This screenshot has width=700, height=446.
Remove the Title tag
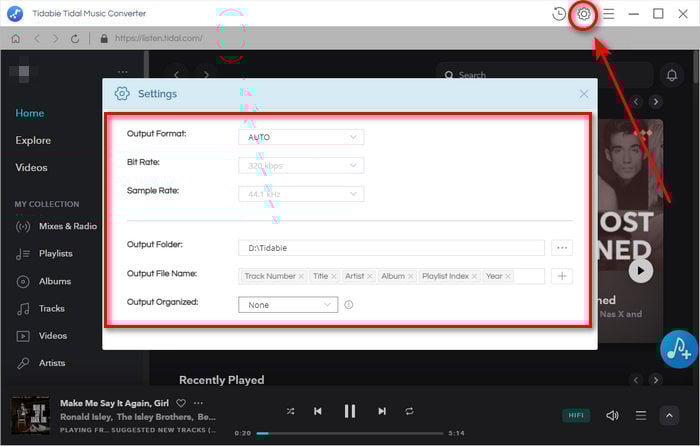333,276
